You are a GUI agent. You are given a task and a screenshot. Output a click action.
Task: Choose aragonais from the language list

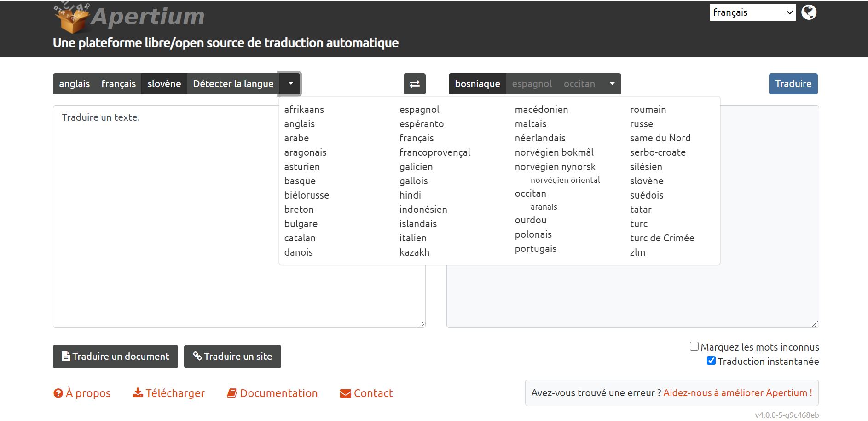(305, 152)
